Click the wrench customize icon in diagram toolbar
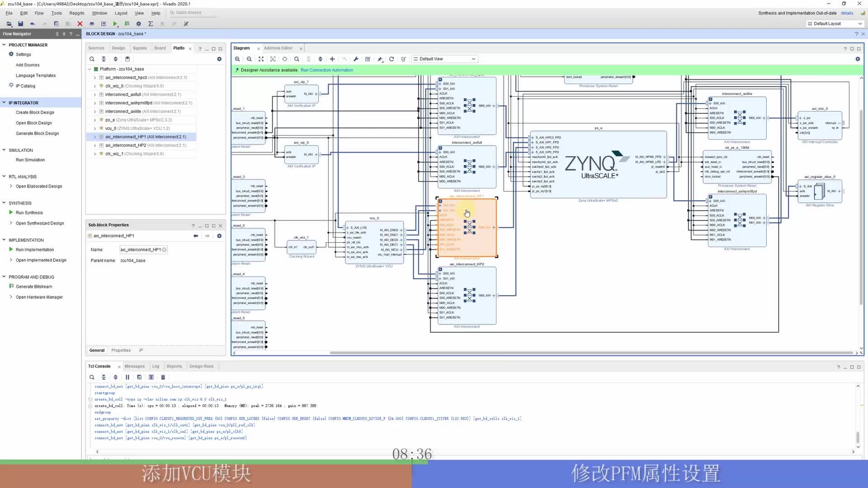Image resolution: width=868 pixels, height=488 pixels. [356, 59]
